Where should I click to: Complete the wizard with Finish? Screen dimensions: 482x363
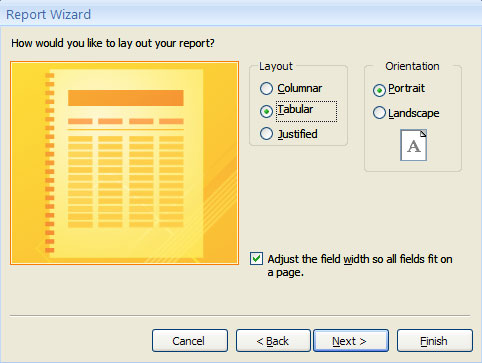[x=435, y=341]
